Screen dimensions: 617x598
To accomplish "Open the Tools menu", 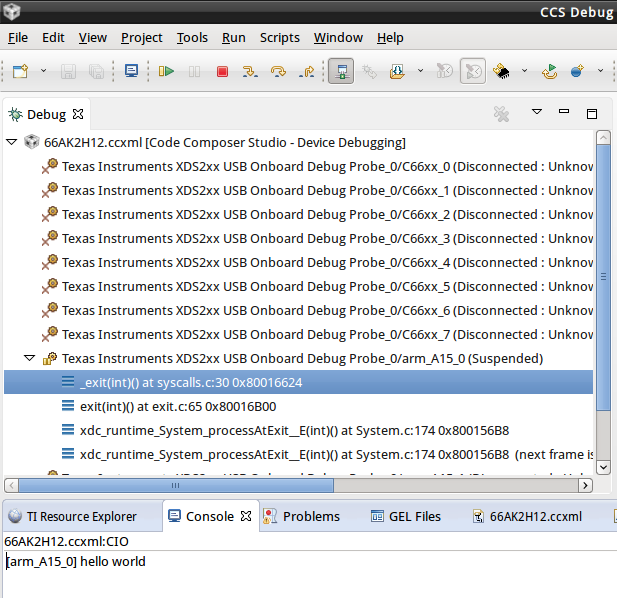I will pyautogui.click(x=192, y=38).
